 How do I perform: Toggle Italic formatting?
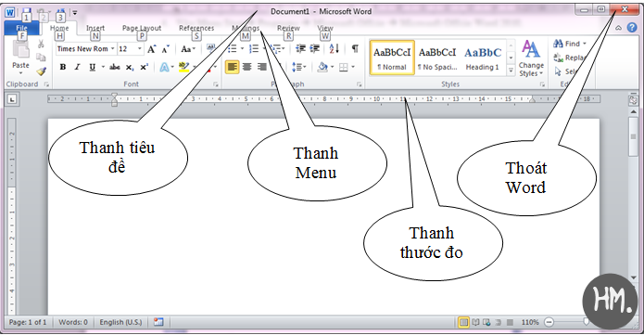click(x=77, y=67)
